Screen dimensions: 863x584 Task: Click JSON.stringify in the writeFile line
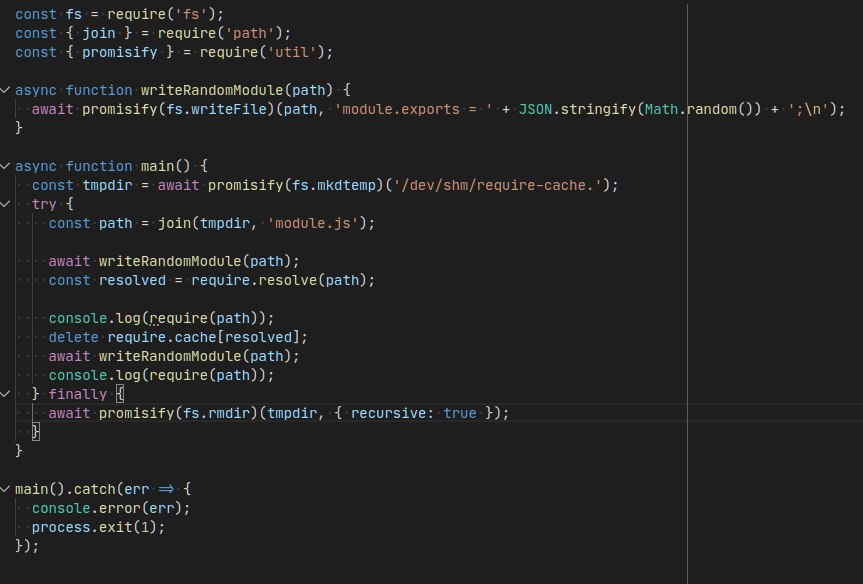[x=577, y=109]
